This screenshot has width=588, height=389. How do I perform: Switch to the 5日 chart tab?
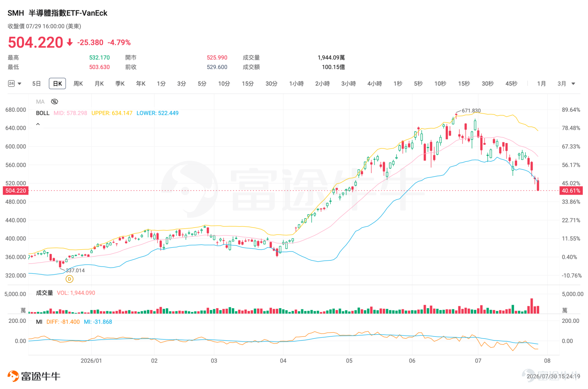point(36,83)
